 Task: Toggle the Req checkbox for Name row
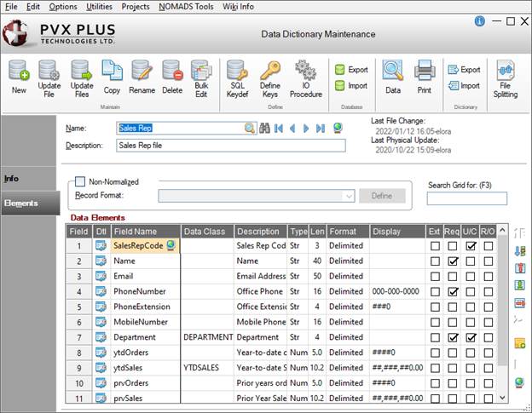click(x=453, y=261)
